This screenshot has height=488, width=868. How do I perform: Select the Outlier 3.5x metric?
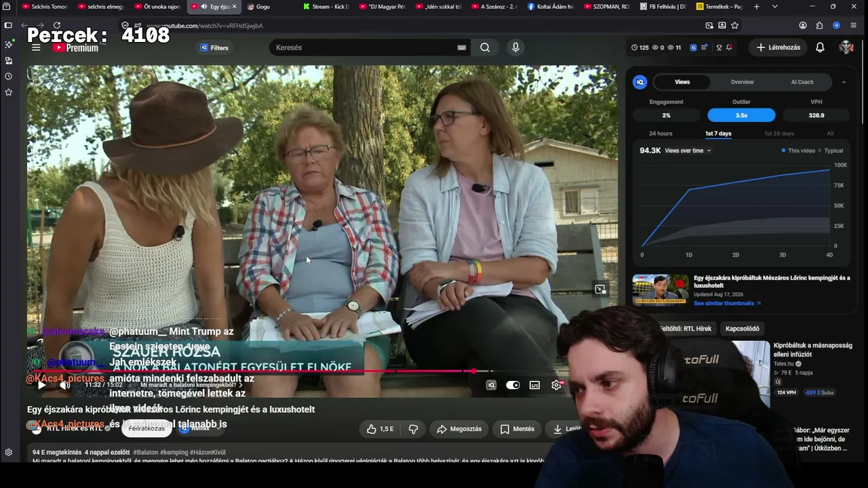pyautogui.click(x=741, y=115)
